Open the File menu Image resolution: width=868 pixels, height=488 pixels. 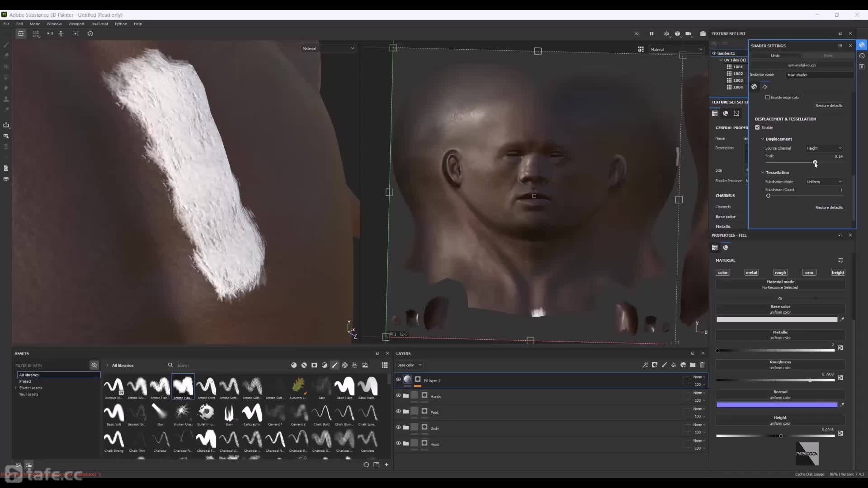pyautogui.click(x=6, y=24)
